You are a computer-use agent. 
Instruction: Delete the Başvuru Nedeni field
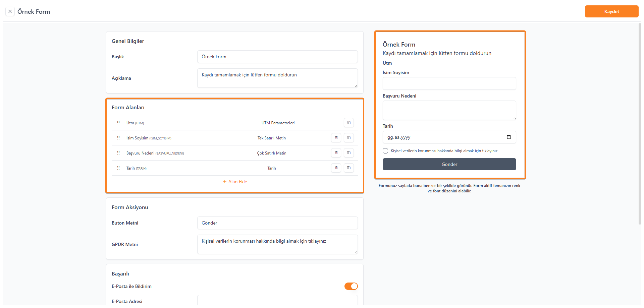click(x=336, y=153)
